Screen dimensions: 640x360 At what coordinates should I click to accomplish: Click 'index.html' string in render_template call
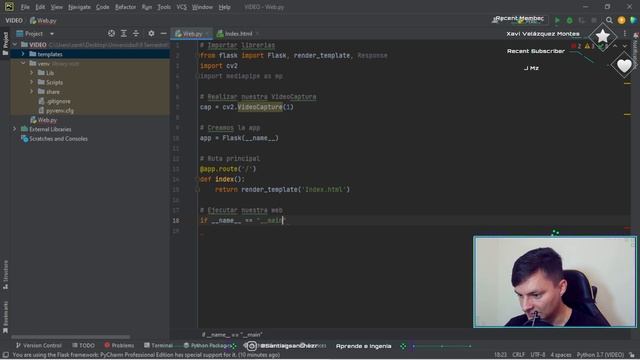324,189
